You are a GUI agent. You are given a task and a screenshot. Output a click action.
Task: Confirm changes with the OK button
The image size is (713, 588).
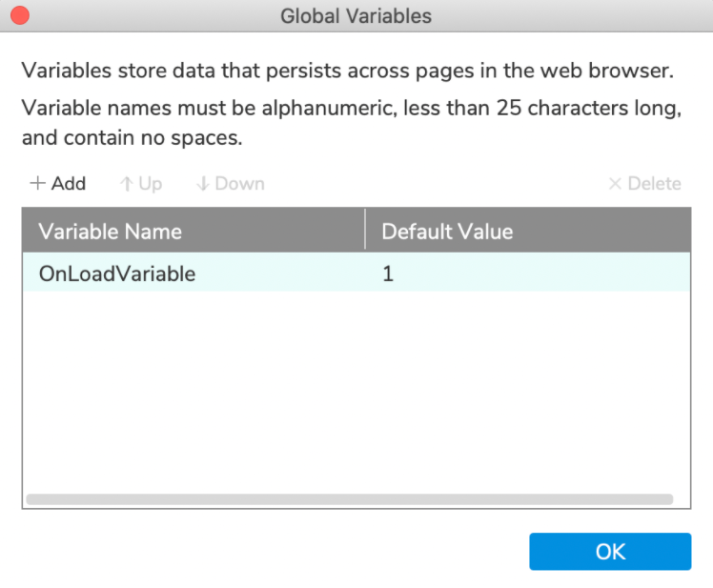point(610,551)
